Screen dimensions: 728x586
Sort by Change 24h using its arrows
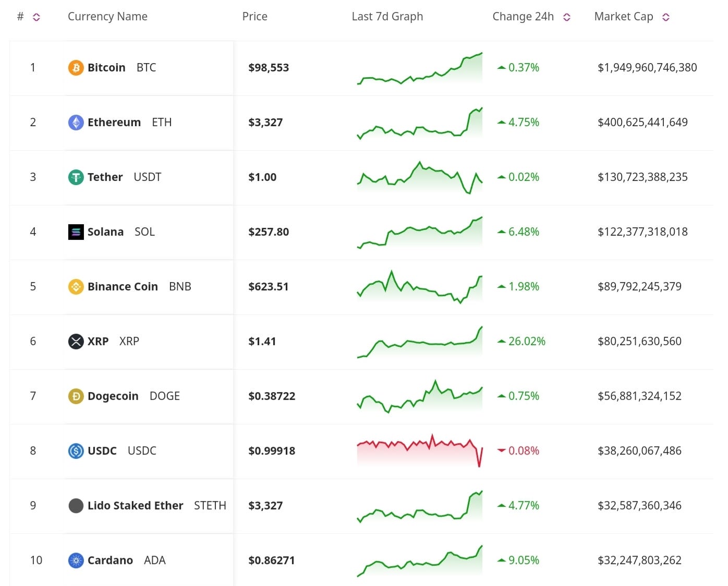click(567, 17)
